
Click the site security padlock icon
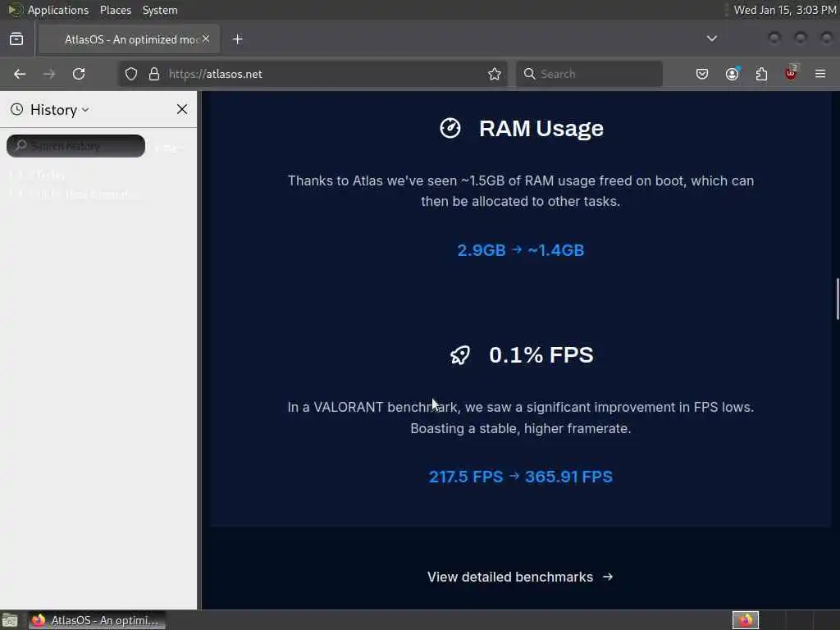click(154, 74)
